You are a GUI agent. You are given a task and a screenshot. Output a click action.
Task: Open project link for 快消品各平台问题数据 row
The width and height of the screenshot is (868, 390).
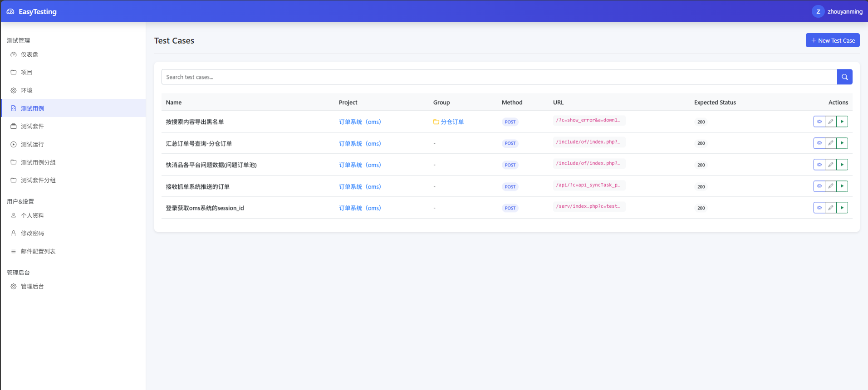click(360, 165)
